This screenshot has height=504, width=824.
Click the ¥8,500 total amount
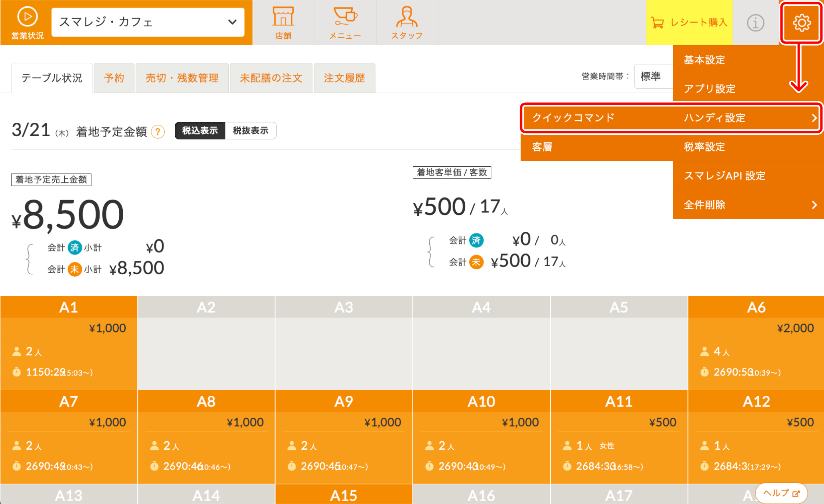pos(68,215)
